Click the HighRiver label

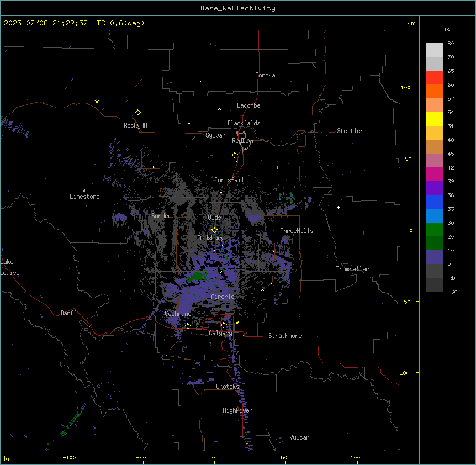click(x=237, y=410)
